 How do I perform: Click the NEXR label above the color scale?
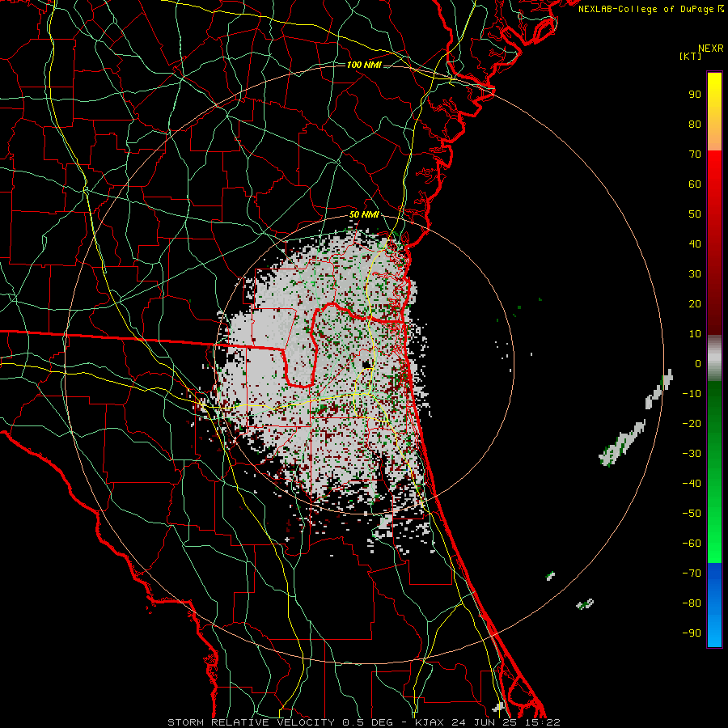point(710,49)
